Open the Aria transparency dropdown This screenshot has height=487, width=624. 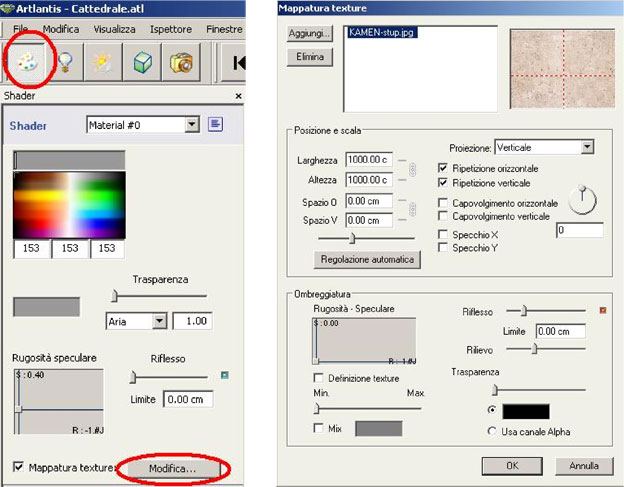[159, 322]
